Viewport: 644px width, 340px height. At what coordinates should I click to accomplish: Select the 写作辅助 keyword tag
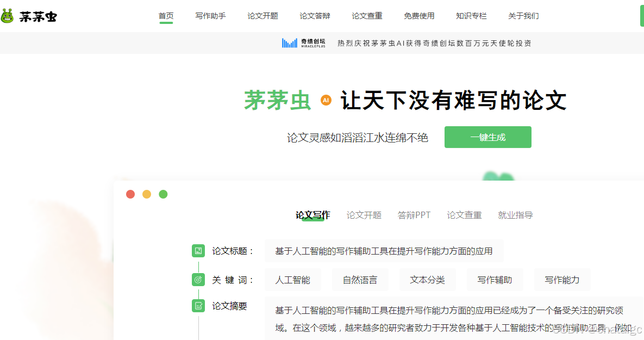[x=495, y=280]
